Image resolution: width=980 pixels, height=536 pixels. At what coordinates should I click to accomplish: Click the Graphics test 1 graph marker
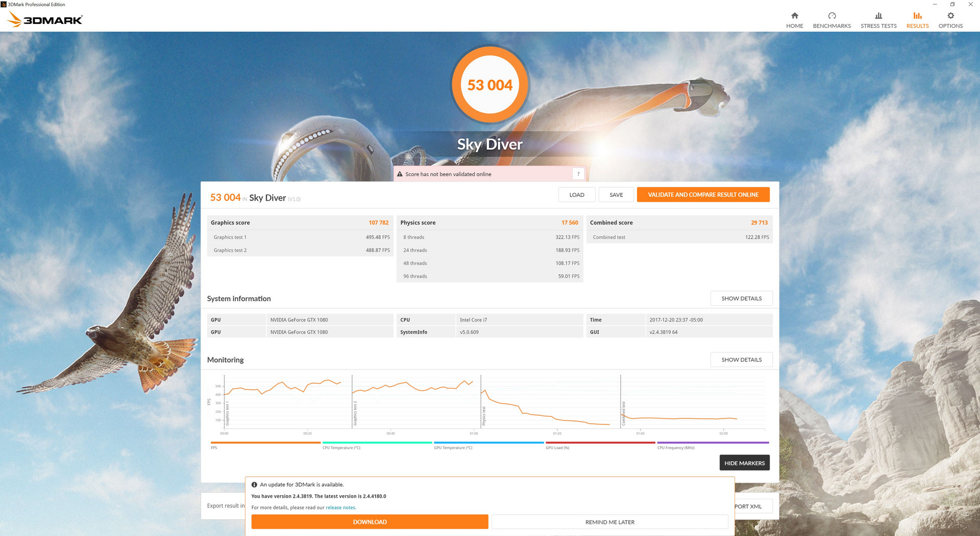(227, 413)
